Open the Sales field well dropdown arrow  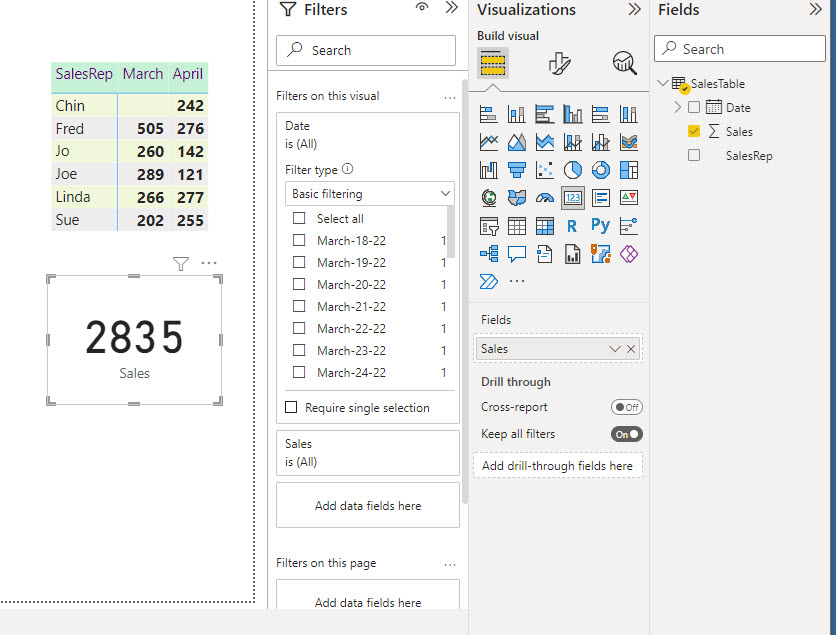(615, 349)
